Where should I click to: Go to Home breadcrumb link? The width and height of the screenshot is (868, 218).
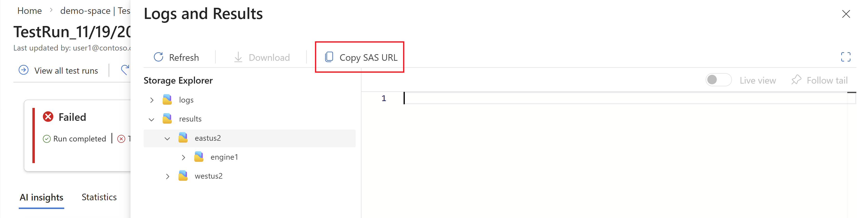click(30, 11)
